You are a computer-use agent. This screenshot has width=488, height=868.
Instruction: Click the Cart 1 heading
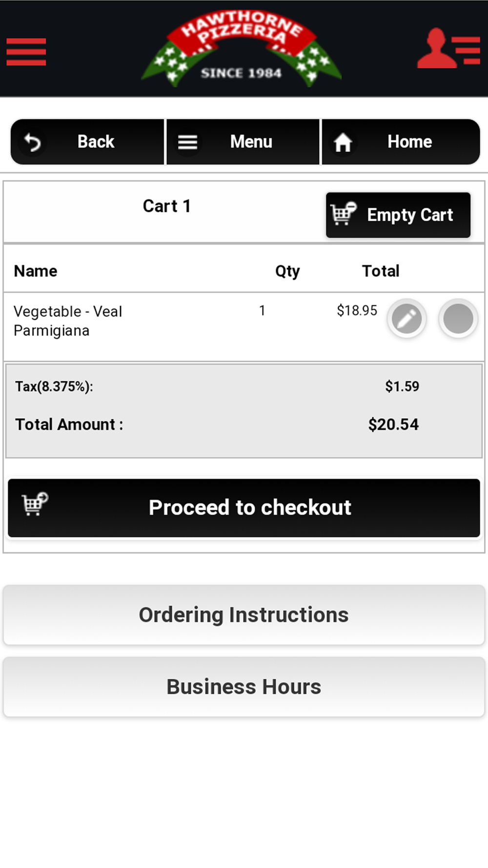click(x=166, y=206)
